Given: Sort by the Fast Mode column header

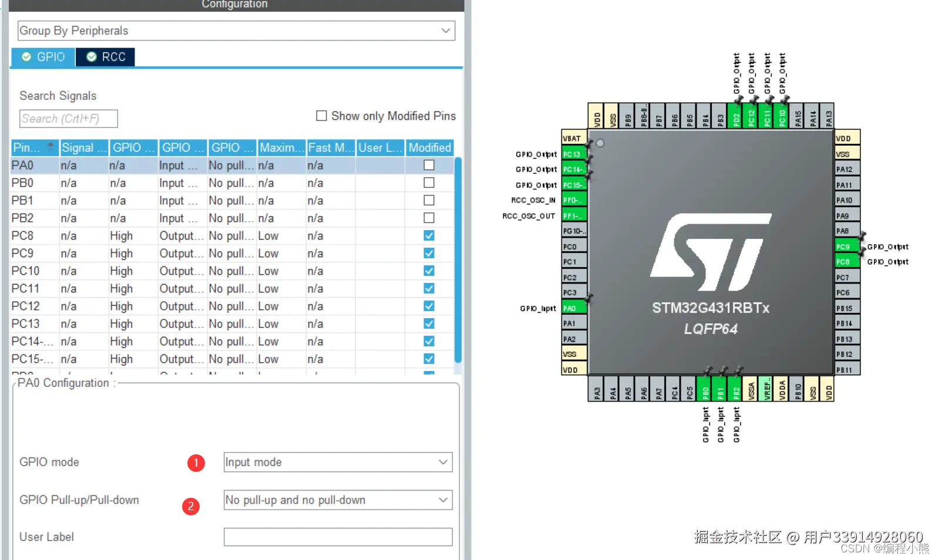Looking at the screenshot, I should pyautogui.click(x=331, y=147).
